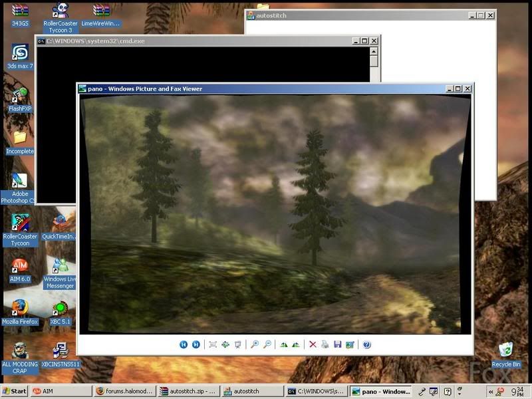
Task: Switch to autostitch.zip taskbar button
Action: point(189,391)
